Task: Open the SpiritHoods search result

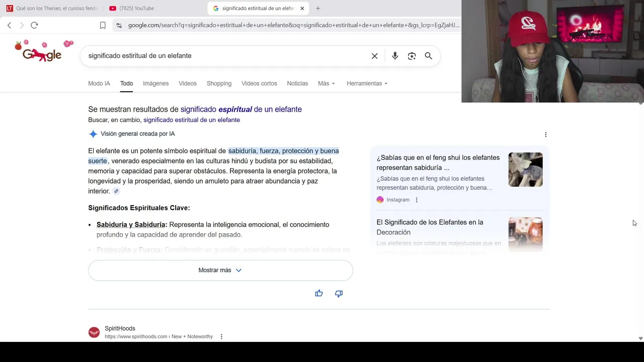Action: coord(120,328)
